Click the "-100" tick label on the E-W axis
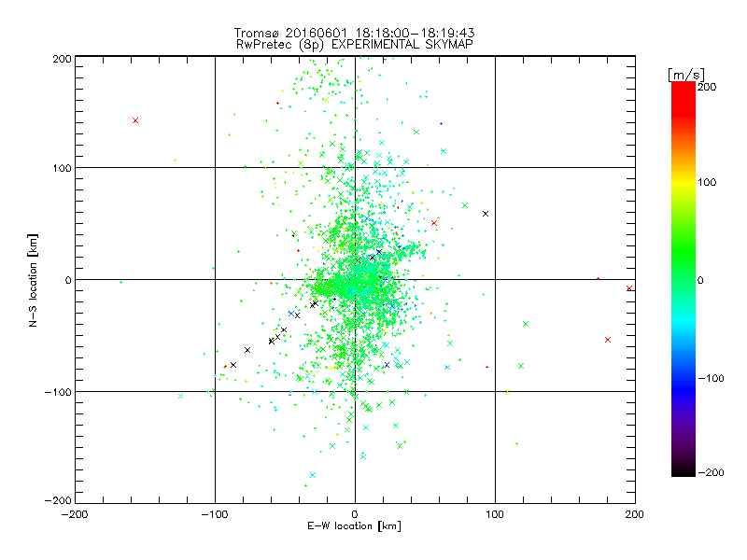 click(215, 514)
